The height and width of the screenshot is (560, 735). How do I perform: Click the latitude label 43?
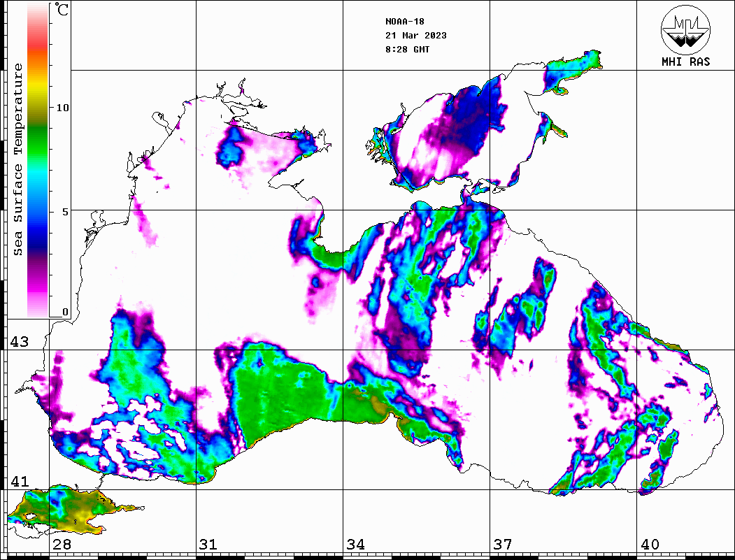pyautogui.click(x=20, y=342)
